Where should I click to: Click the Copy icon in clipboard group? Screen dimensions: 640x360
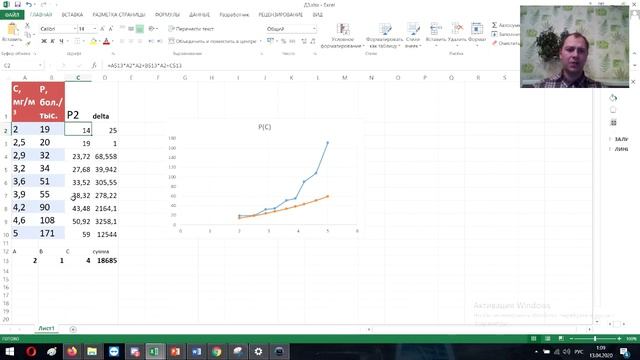[27, 34]
